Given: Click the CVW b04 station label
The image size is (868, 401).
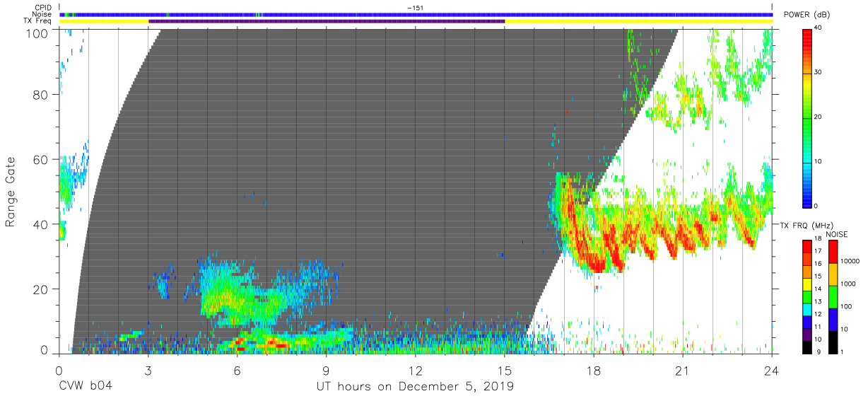Looking at the screenshot, I should 86,386.
